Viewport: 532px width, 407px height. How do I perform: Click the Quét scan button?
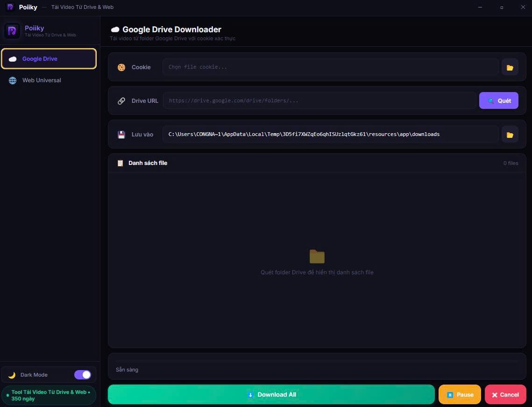point(498,100)
